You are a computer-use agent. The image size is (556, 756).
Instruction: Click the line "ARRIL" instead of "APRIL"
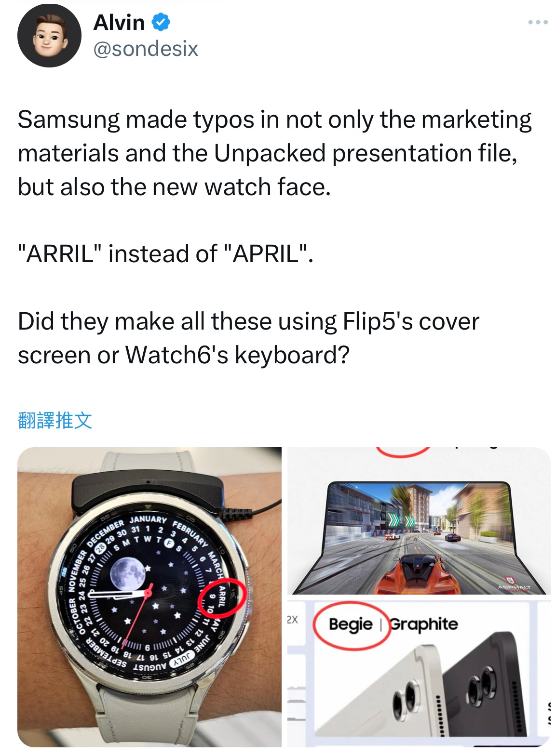point(165,253)
